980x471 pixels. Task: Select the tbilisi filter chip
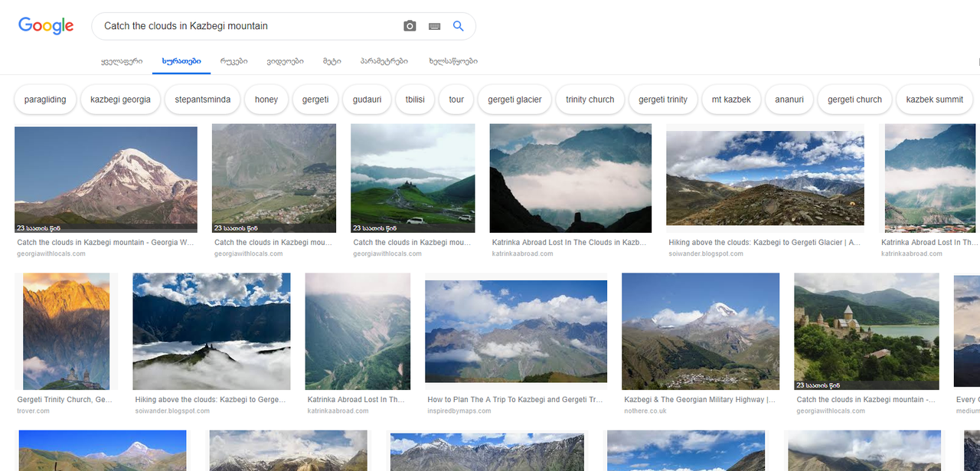[x=415, y=100]
